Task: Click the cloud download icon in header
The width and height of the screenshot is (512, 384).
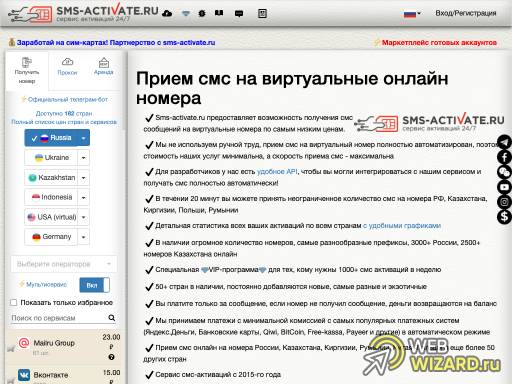Action: point(167,13)
